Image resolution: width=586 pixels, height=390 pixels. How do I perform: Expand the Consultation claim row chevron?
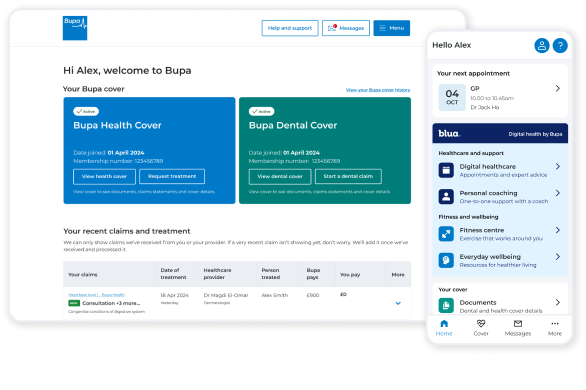[x=398, y=303]
